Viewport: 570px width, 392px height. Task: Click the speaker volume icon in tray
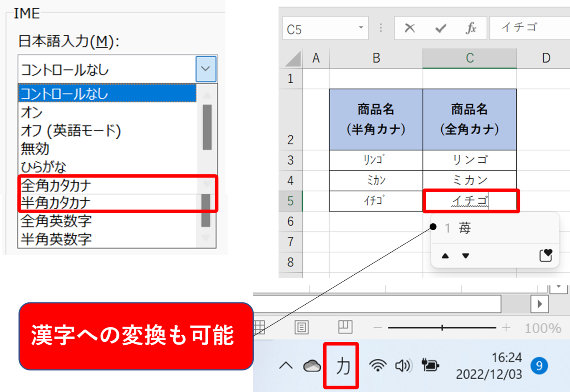click(404, 366)
